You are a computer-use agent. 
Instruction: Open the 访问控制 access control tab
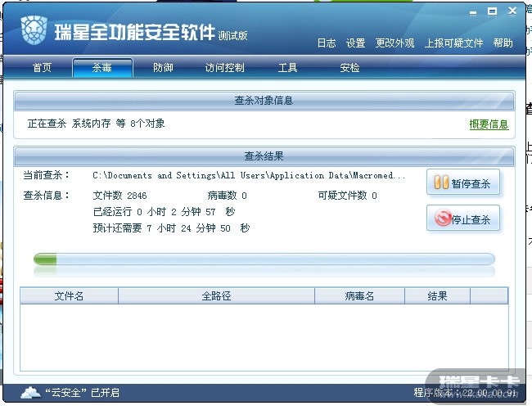(224, 67)
